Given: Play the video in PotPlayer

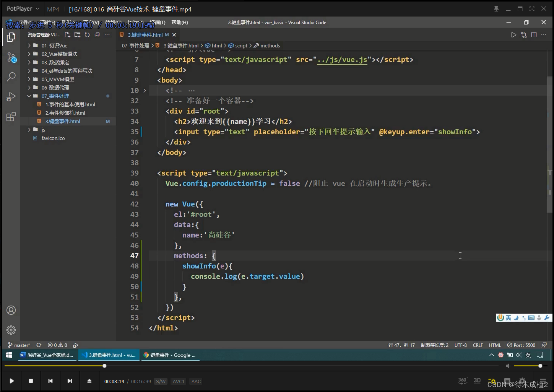Looking at the screenshot, I should pyautogui.click(x=12, y=381).
